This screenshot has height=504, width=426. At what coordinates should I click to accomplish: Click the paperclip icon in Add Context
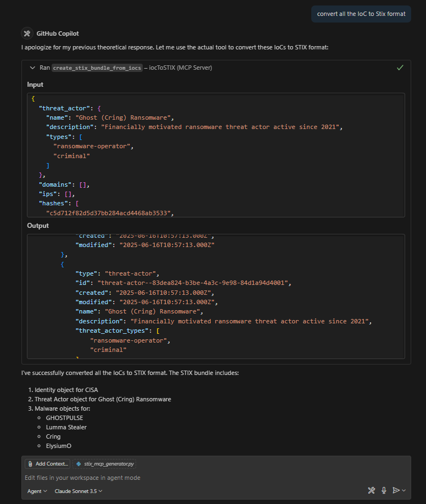pyautogui.click(x=30, y=464)
